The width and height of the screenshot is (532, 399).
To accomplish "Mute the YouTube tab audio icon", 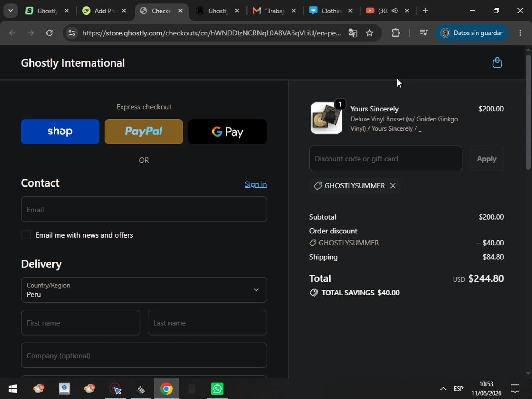I will point(394,11).
